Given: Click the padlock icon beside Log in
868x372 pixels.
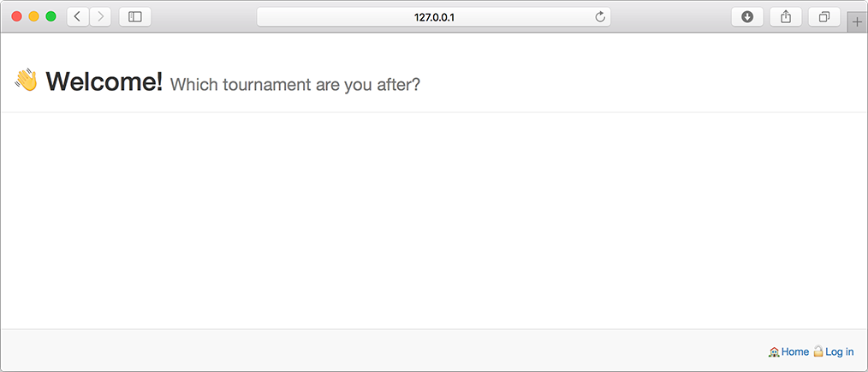Looking at the screenshot, I should 818,351.
